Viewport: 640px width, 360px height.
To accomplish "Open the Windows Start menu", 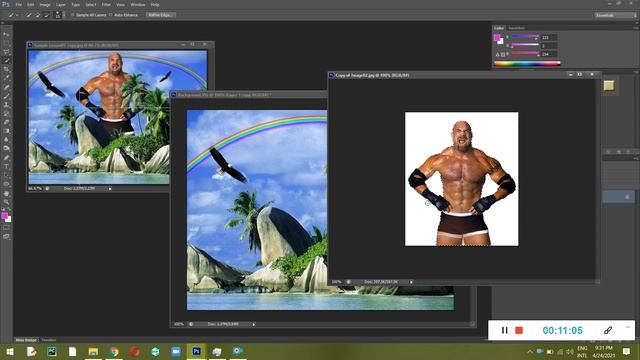I will click(10, 351).
